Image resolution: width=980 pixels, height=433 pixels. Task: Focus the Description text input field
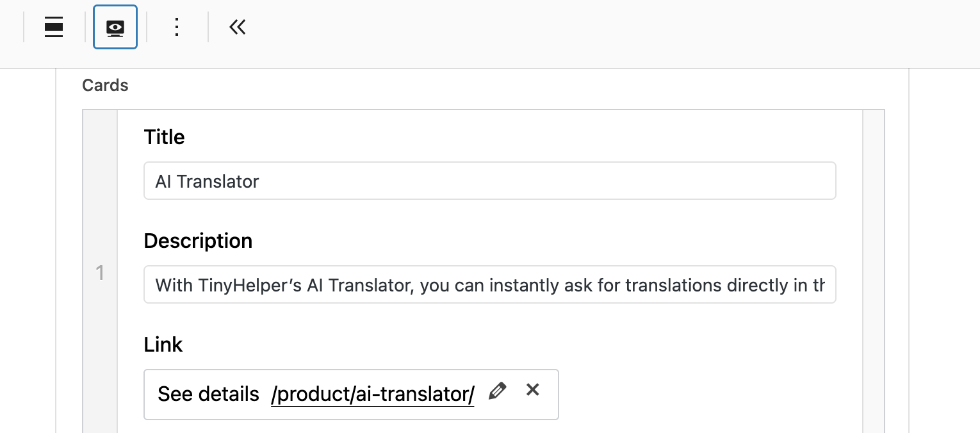(489, 285)
